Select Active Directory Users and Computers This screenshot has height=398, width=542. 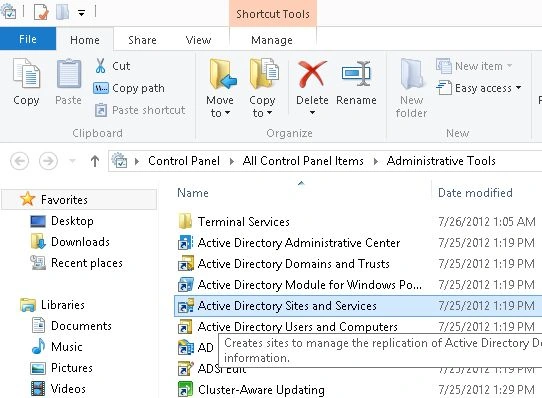tap(298, 327)
